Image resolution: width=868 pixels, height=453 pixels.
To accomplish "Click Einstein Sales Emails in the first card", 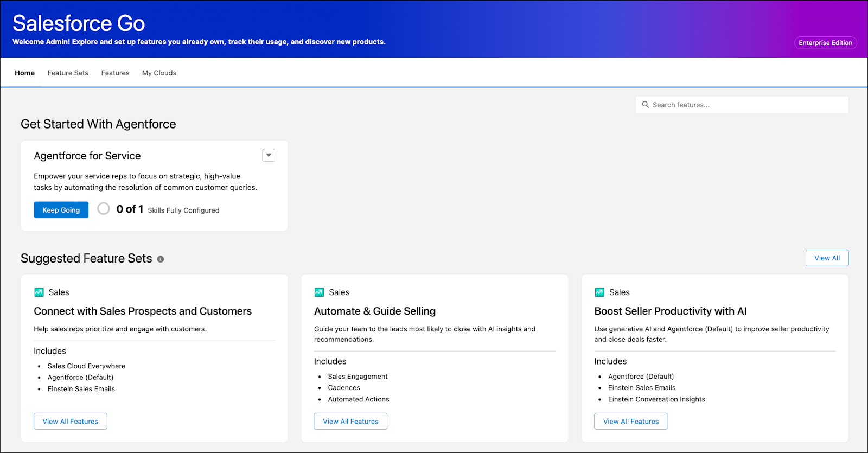I will tap(81, 389).
